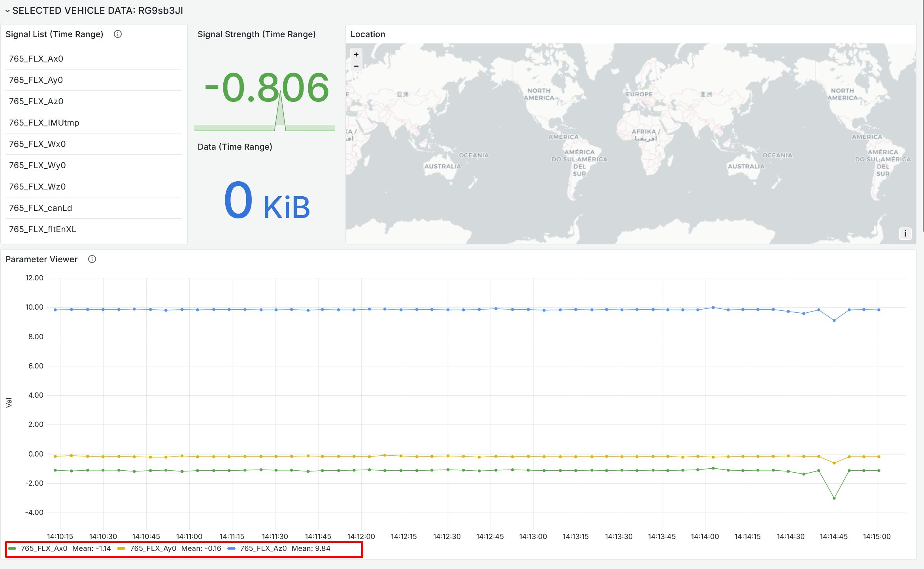The width and height of the screenshot is (924, 569).
Task: Zoom in on the Location map
Action: (x=356, y=54)
